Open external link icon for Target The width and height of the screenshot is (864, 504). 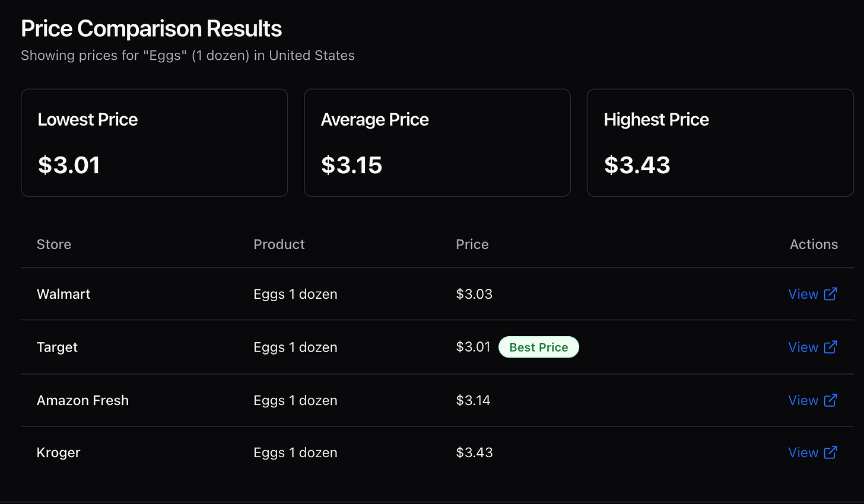coord(830,347)
